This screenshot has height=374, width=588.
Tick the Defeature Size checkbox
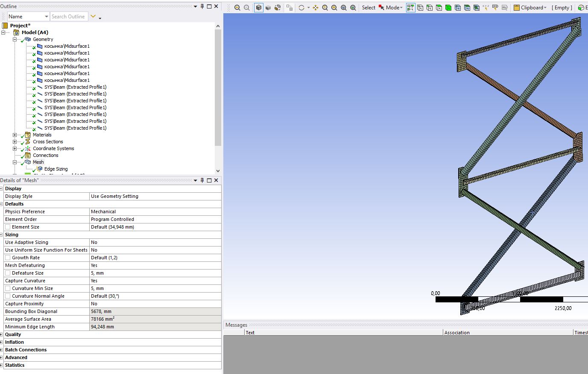8,273
